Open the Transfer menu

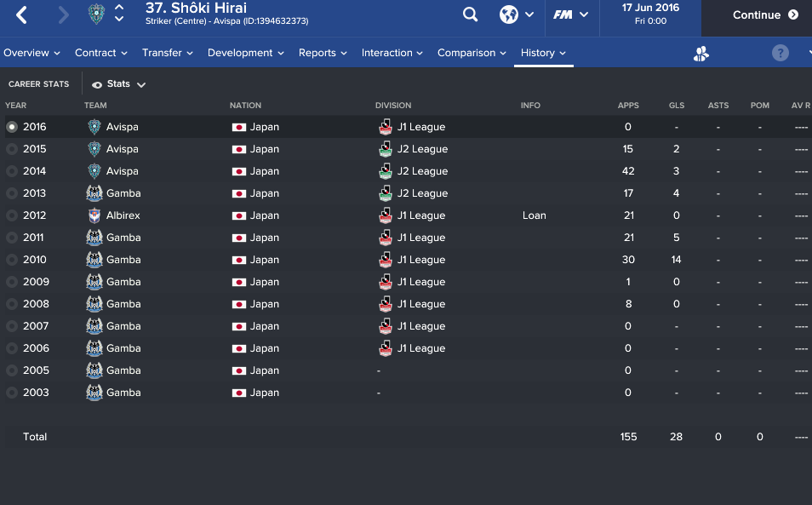167,53
